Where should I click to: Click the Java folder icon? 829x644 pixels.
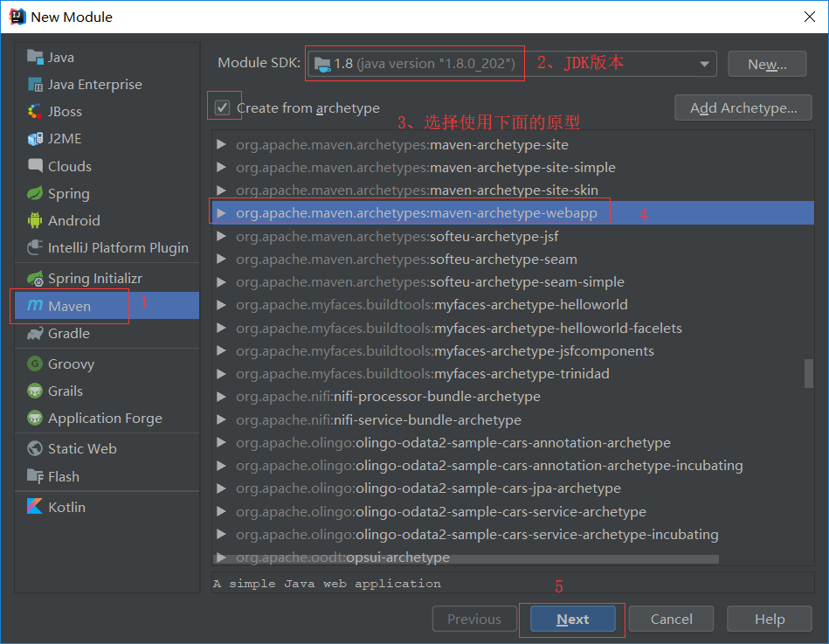tap(35, 57)
